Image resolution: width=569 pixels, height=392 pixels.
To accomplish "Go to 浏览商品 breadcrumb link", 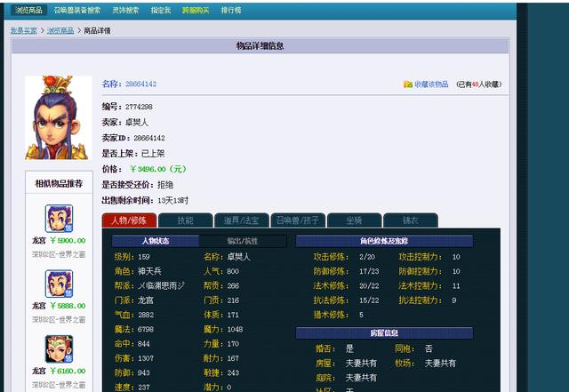I will (x=60, y=30).
